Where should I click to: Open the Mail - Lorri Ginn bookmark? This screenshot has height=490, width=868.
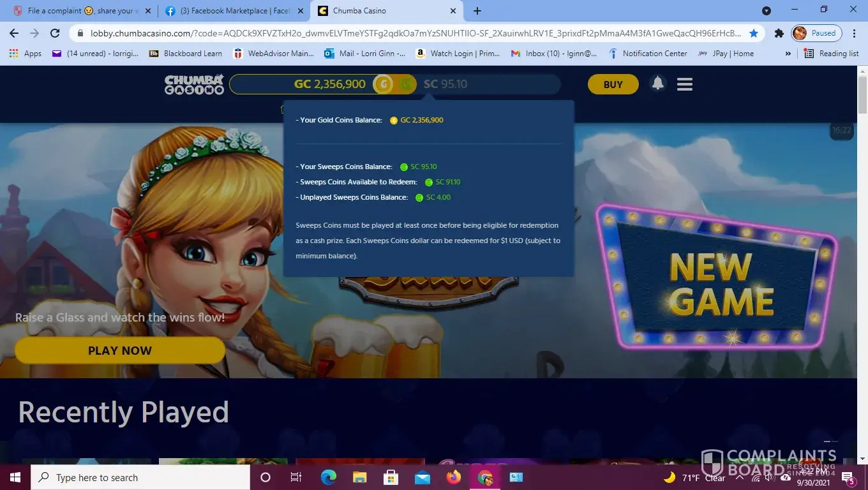(x=364, y=54)
